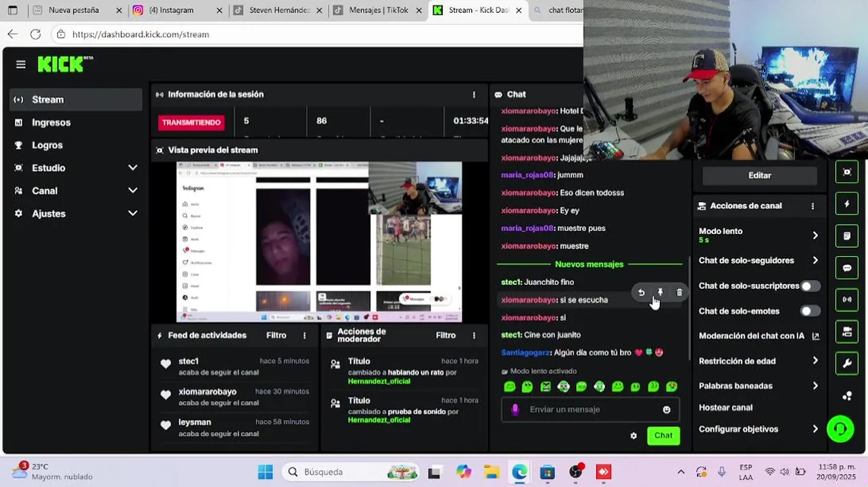Click username stec1 on 'Juanchito fino' message
The height and width of the screenshot is (487, 868).
tap(510, 282)
